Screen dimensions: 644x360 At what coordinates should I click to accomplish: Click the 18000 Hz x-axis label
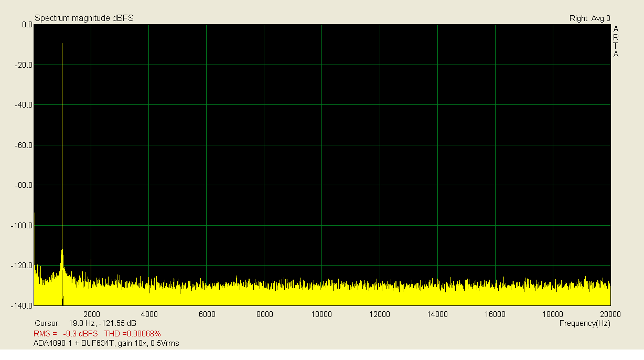click(x=553, y=314)
